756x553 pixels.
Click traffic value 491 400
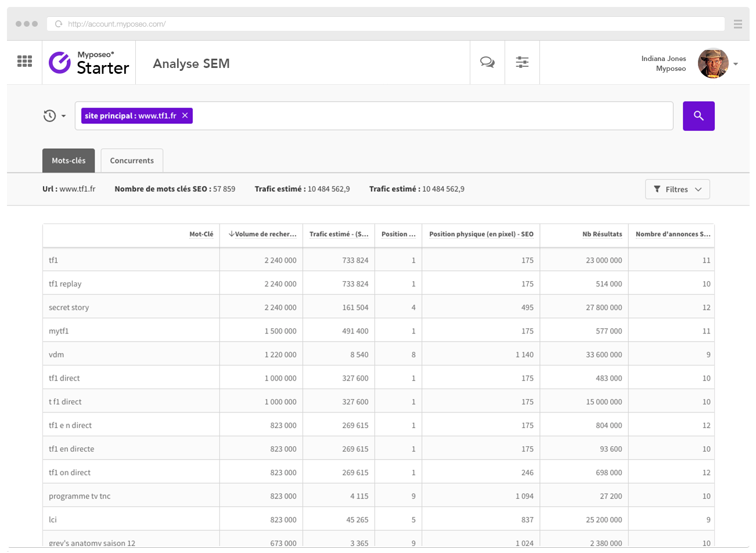(x=355, y=331)
